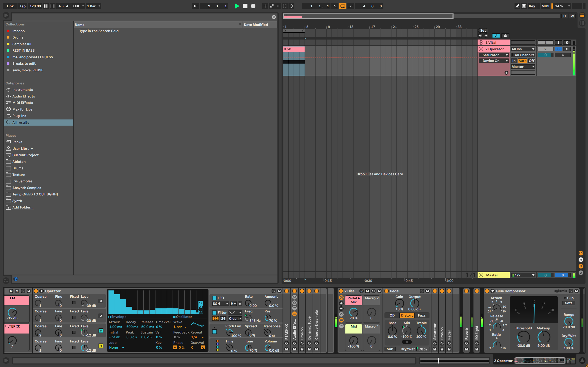Toggle Solo on 2 Operator track
The image size is (588, 367).
[558, 49]
